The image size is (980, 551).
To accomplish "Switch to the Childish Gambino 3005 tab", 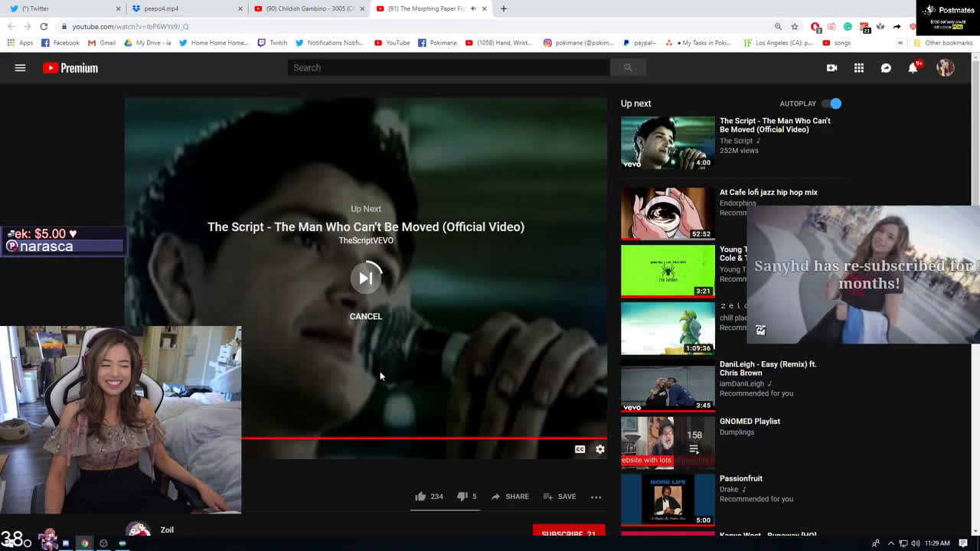I will [309, 8].
